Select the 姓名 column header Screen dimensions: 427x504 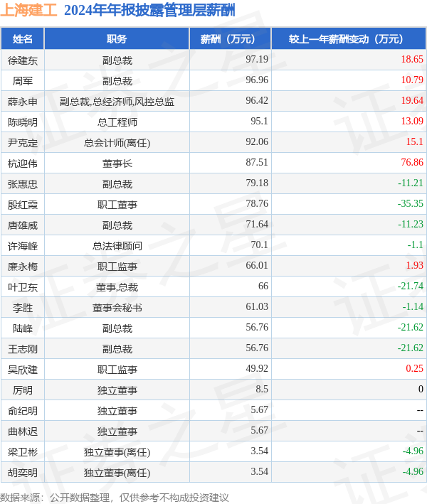click(x=23, y=39)
